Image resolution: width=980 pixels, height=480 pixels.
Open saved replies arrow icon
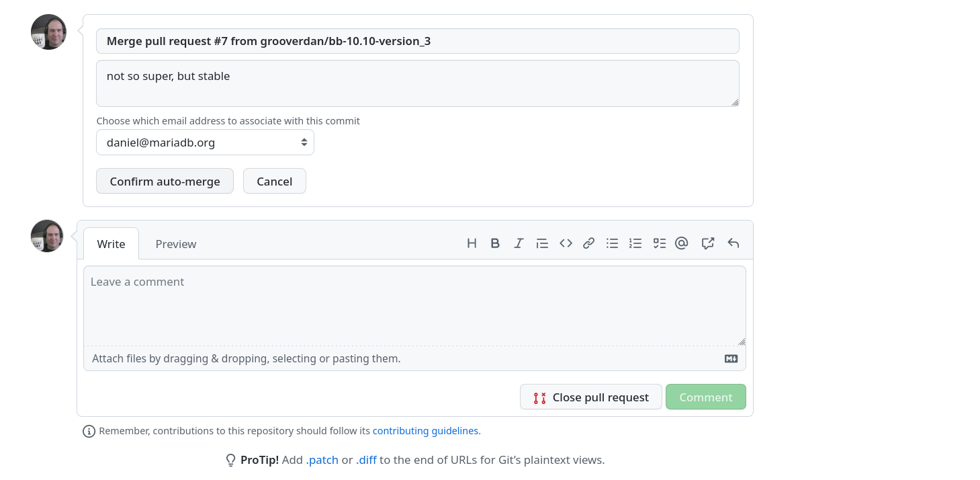tap(733, 243)
